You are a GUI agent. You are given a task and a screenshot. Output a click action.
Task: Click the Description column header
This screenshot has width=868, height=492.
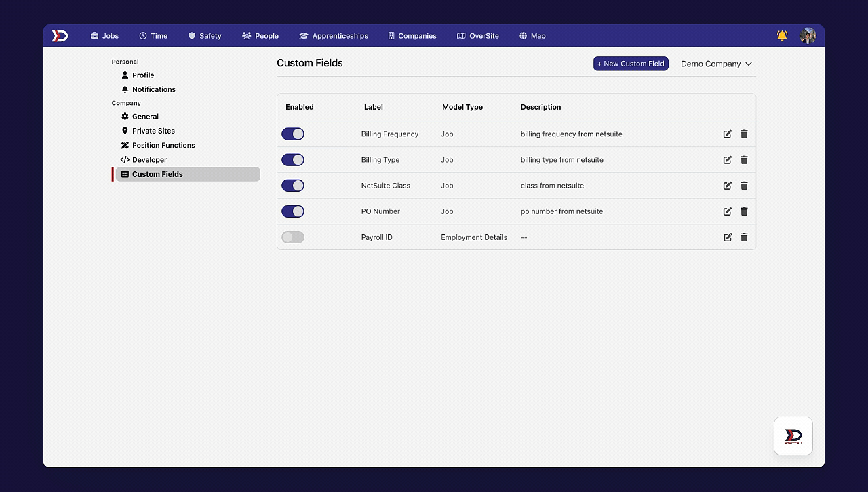coord(540,107)
